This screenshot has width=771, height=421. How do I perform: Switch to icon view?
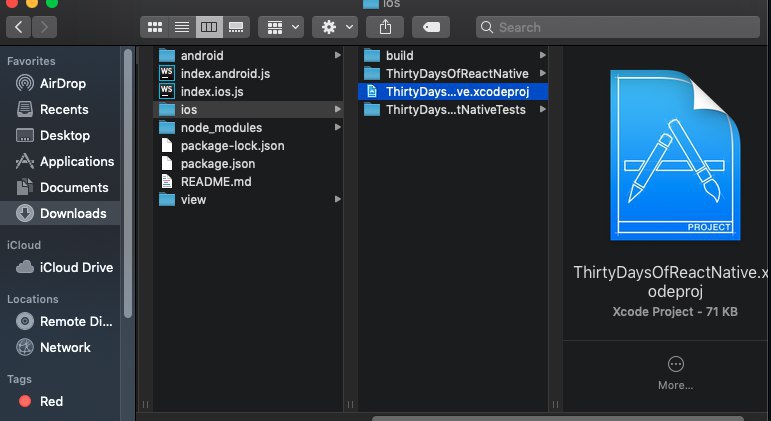point(155,27)
